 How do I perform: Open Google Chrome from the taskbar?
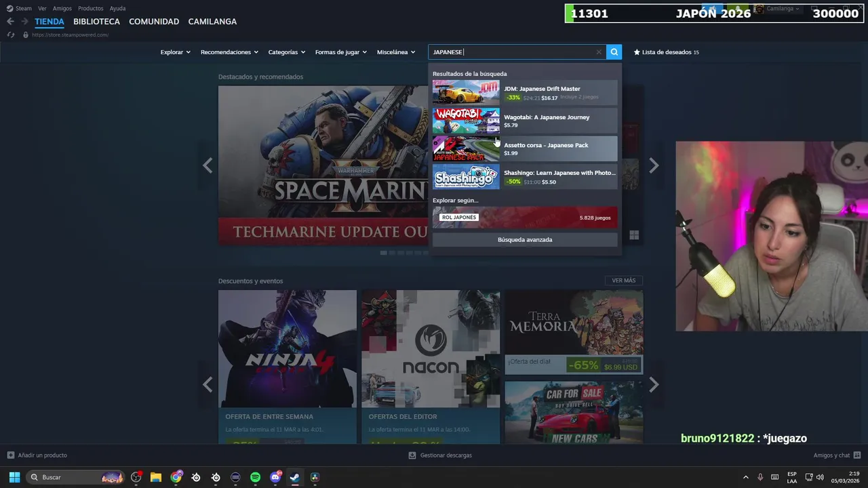tap(176, 477)
